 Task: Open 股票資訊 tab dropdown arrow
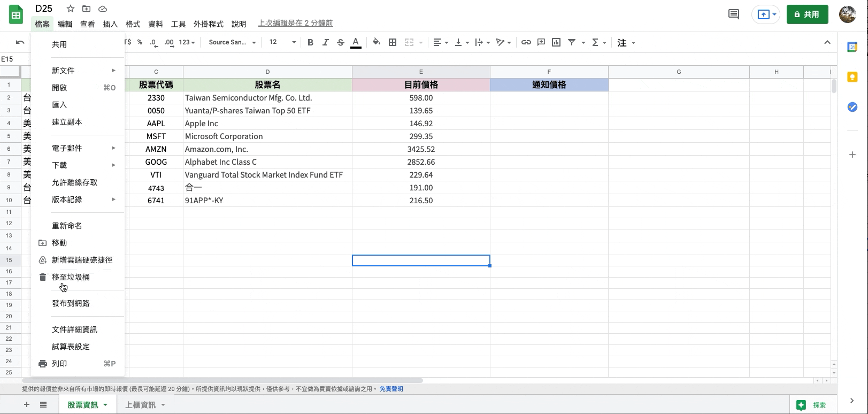pos(105,405)
